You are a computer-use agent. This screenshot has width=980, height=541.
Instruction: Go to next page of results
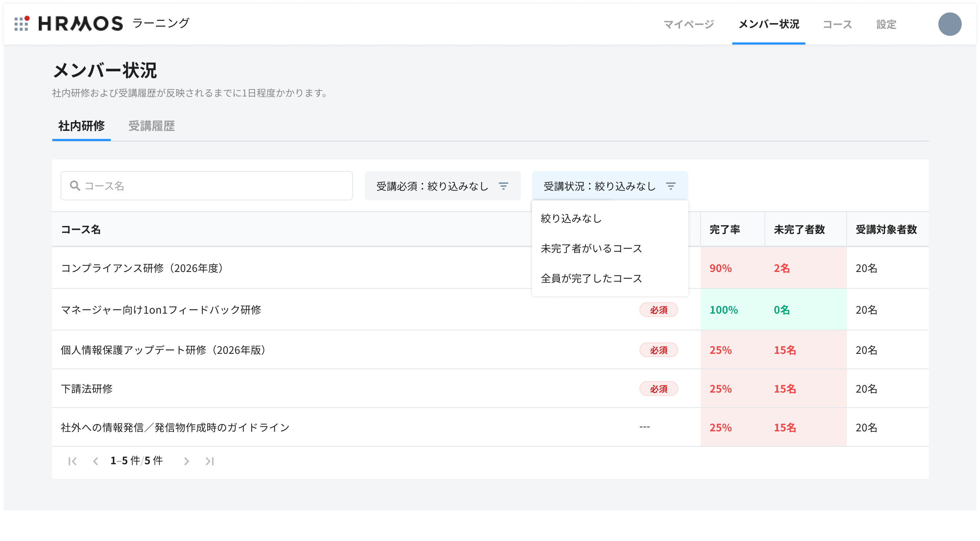pos(186,461)
